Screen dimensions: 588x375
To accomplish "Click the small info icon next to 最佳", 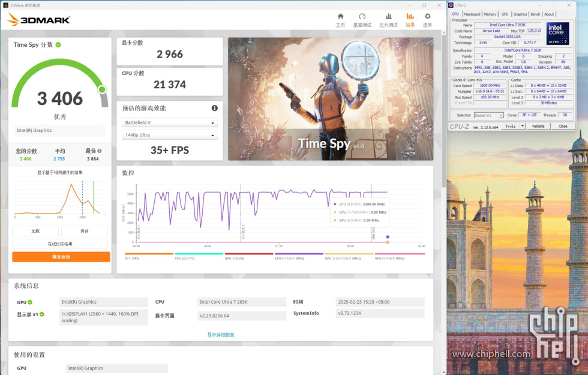I will [100, 151].
